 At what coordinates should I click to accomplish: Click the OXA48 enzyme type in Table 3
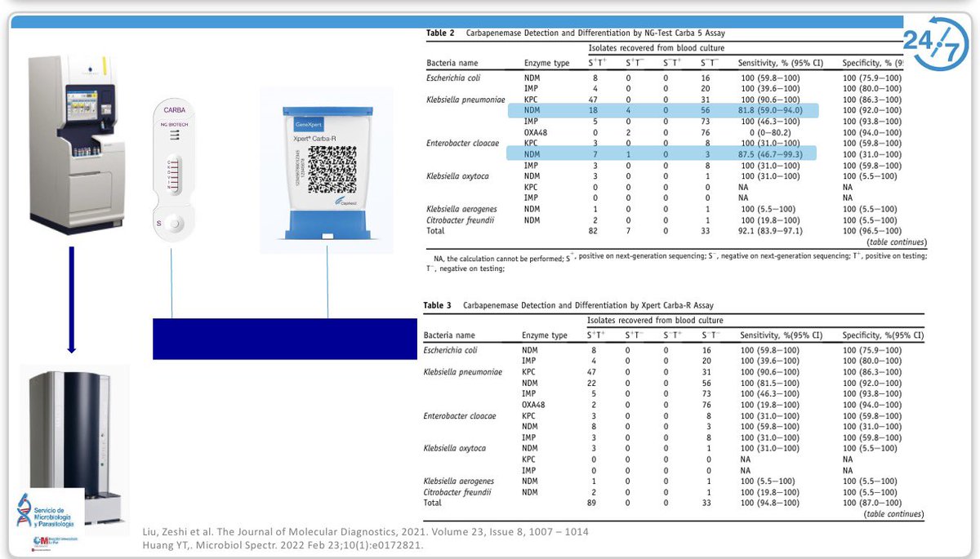535,405
